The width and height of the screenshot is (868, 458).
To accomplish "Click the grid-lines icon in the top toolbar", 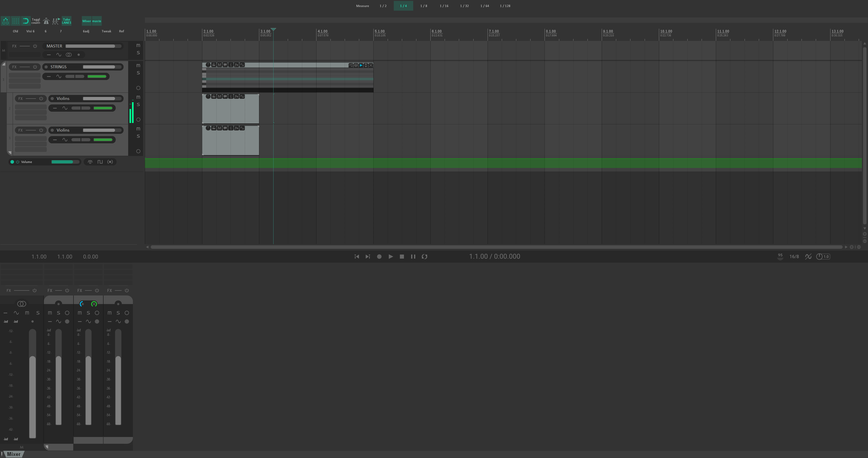I will 16,21.
